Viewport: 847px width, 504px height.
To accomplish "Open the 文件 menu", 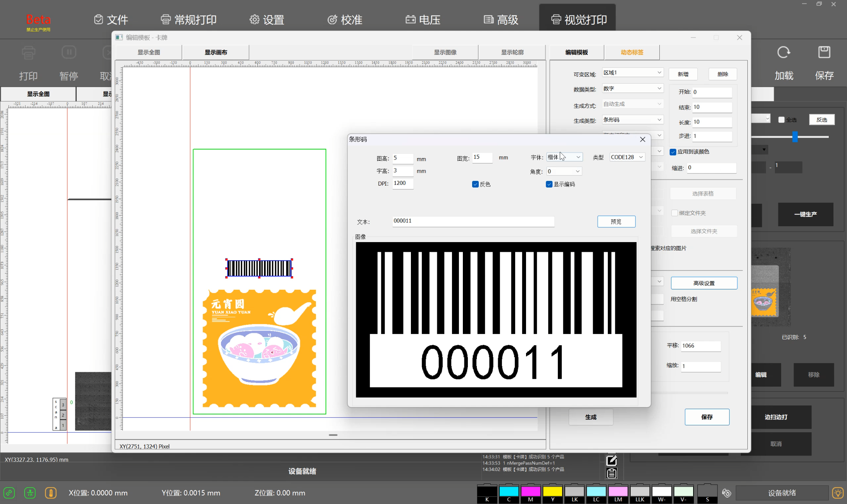I will click(111, 20).
